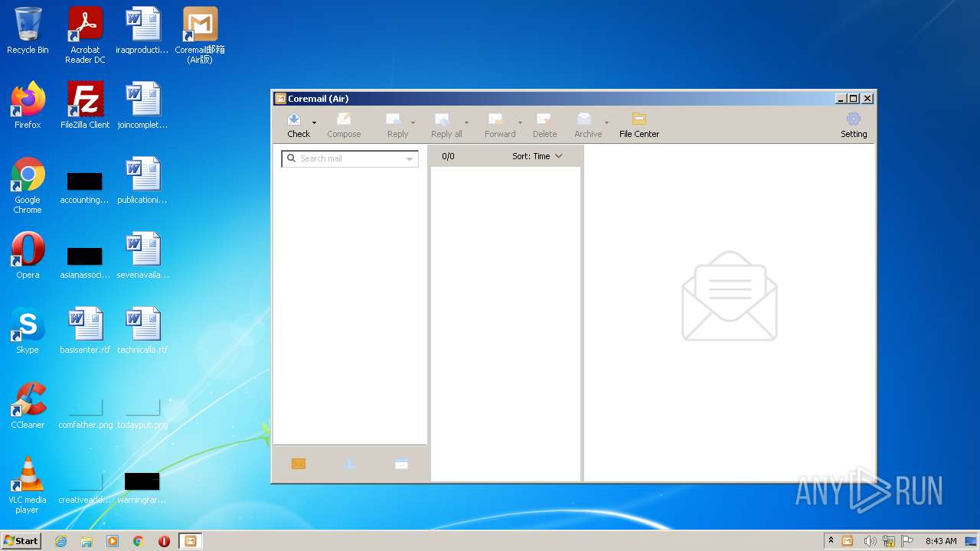Viewport: 980px width, 551px height.
Task: Open Internet Explorer from taskbar
Action: coord(61,541)
